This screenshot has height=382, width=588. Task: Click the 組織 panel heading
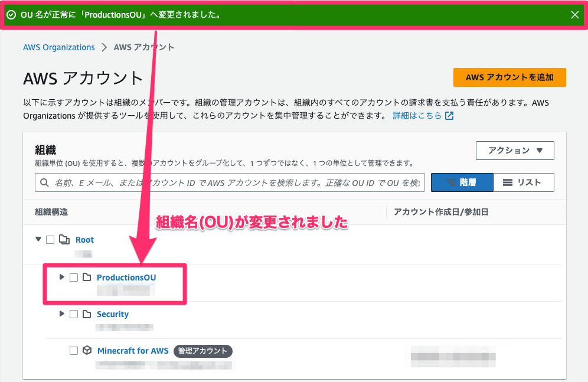45,150
